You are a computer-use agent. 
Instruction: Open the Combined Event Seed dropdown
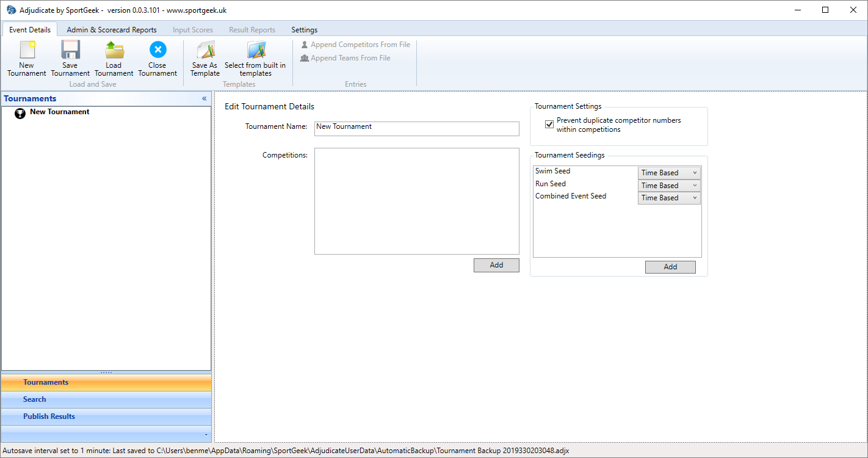pos(669,198)
